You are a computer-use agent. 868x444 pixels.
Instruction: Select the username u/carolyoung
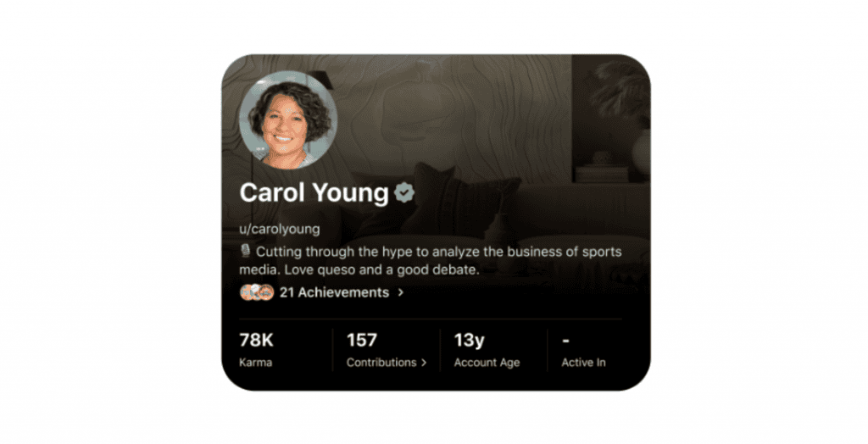pyautogui.click(x=280, y=229)
